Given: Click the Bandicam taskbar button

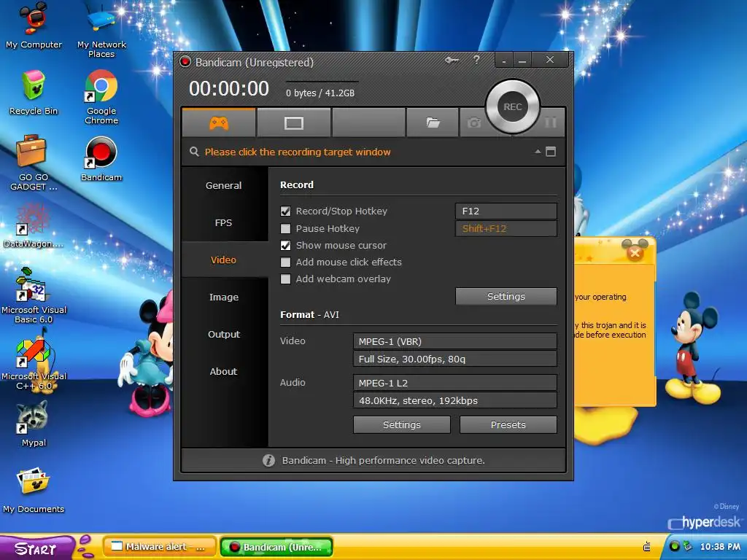Looking at the screenshot, I should coord(276,547).
